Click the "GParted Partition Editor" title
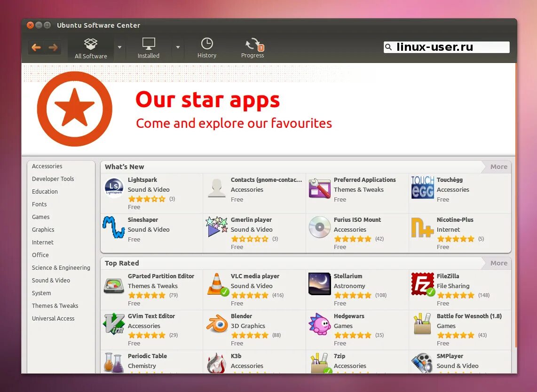 pyautogui.click(x=161, y=276)
